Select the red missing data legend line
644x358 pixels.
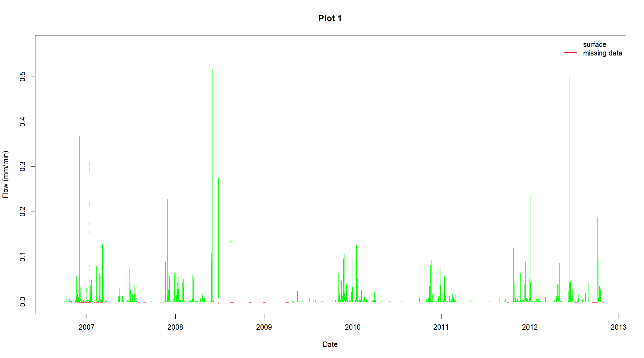(x=570, y=53)
